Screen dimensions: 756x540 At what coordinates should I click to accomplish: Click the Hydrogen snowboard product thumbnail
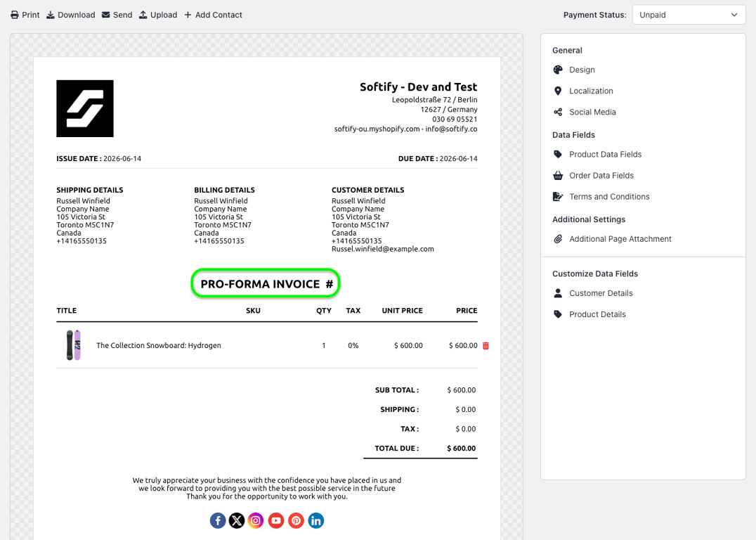click(x=73, y=345)
